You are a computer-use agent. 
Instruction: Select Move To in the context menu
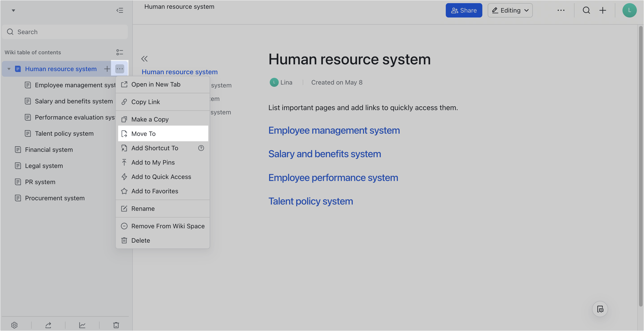coord(163,133)
